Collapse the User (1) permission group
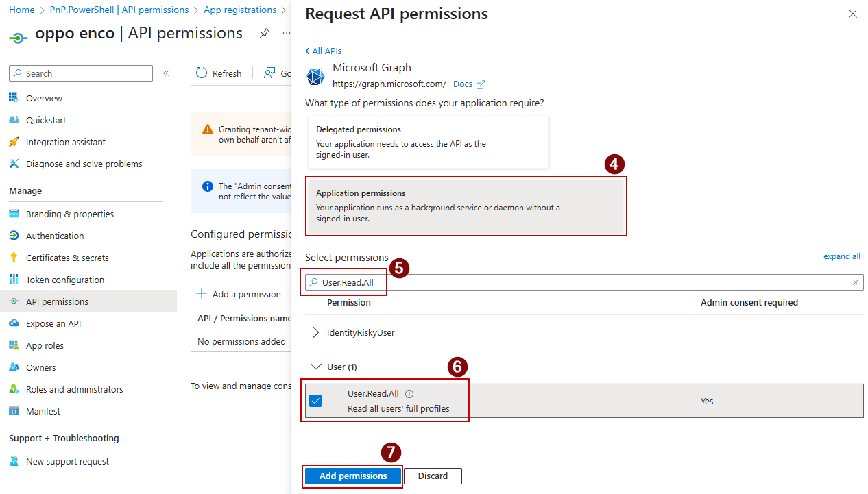 pos(315,366)
